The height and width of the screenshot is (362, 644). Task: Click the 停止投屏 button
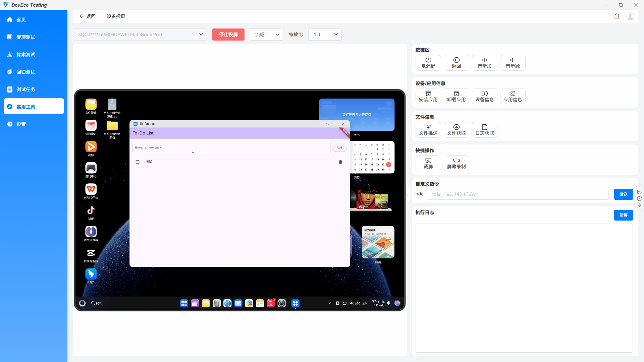pyautogui.click(x=228, y=34)
